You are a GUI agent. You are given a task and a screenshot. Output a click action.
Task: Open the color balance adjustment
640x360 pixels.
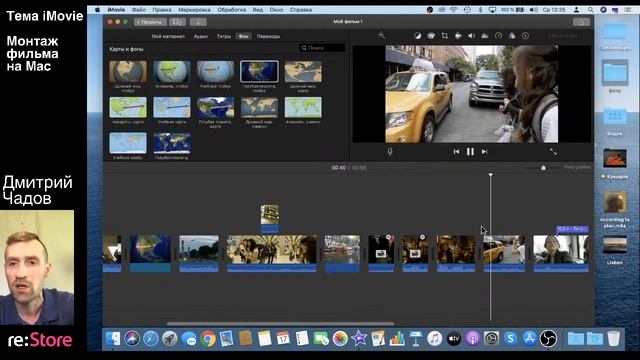[x=418, y=36]
